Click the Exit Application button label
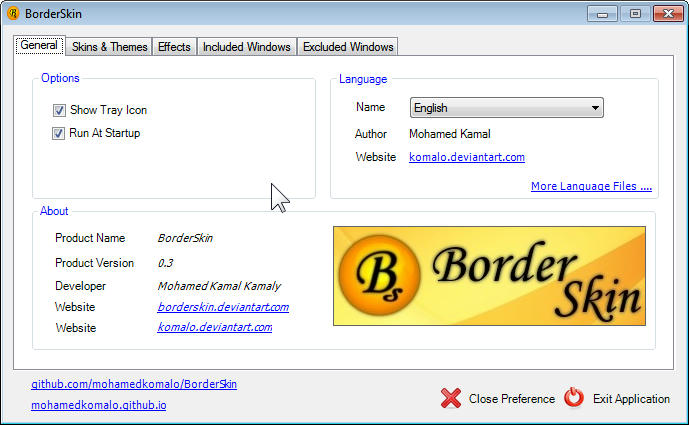 (631, 399)
